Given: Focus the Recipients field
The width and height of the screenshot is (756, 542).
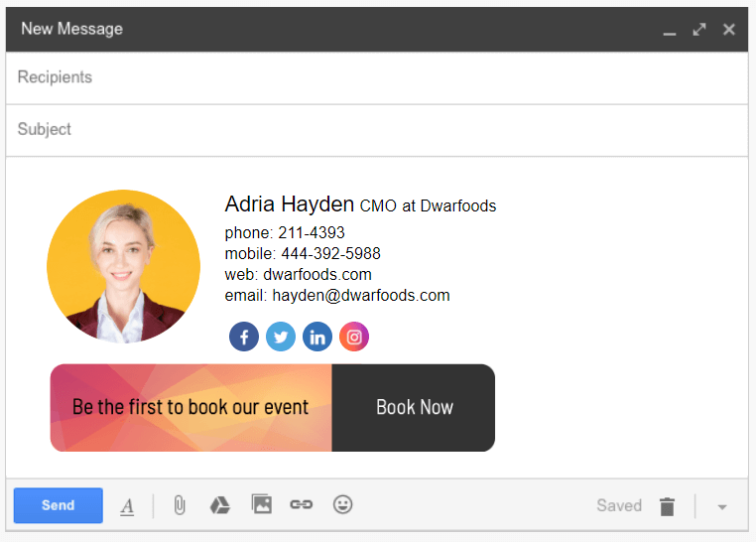Looking at the screenshot, I should 377,77.
